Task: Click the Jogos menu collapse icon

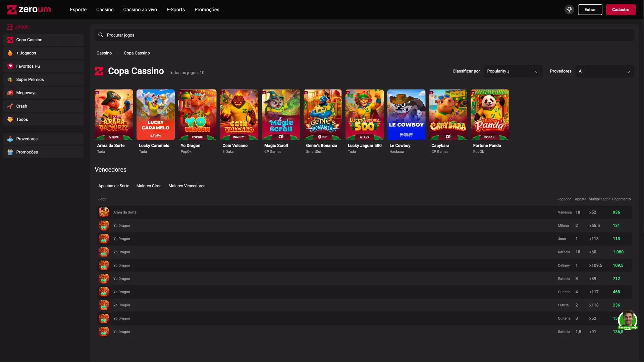Action: (10, 27)
